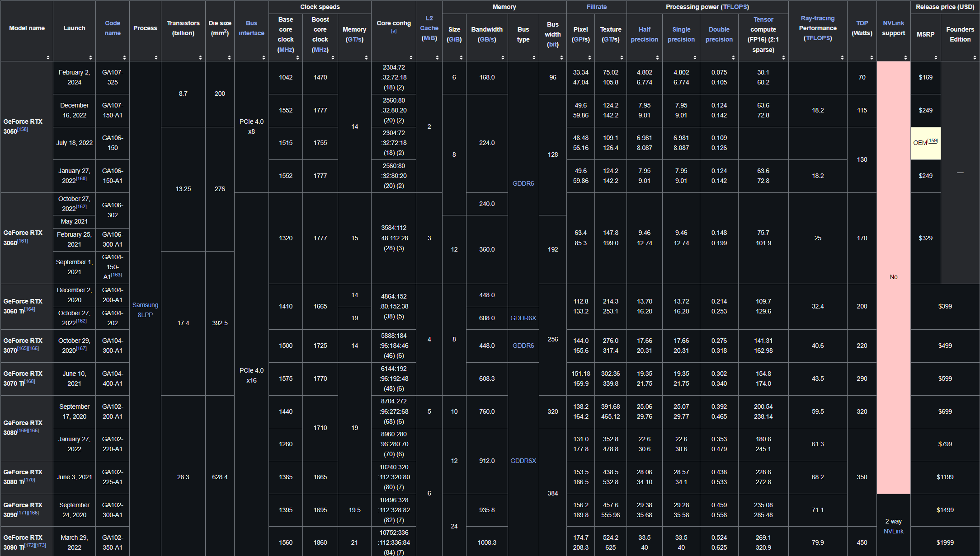
Task: Open reference [170] beside RTX 3080 Ti
Action: (30, 480)
